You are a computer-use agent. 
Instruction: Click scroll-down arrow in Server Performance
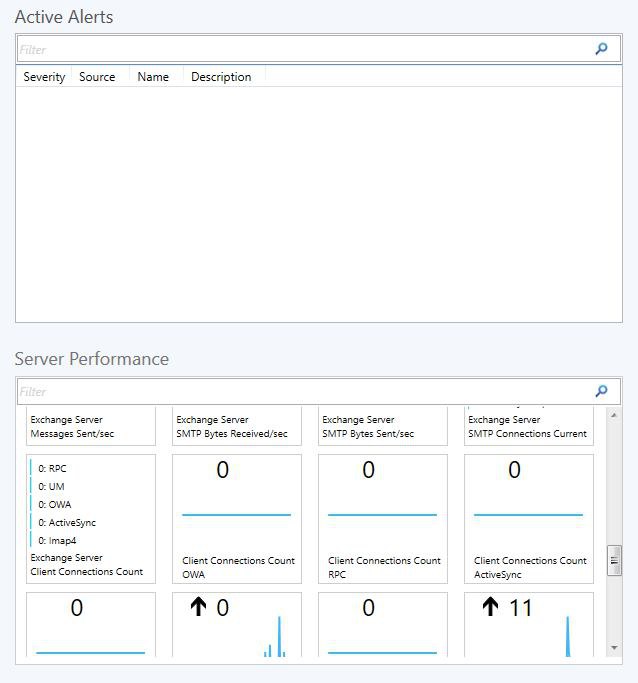point(614,648)
